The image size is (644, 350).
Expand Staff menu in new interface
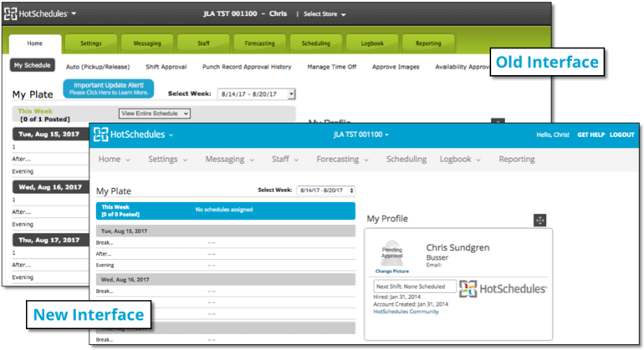tap(285, 160)
